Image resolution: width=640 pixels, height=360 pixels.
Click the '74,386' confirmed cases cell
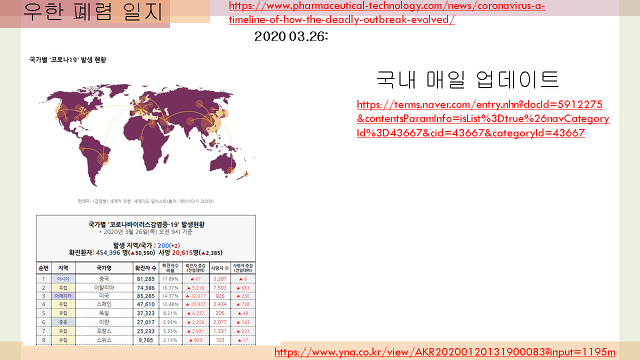(x=146, y=288)
